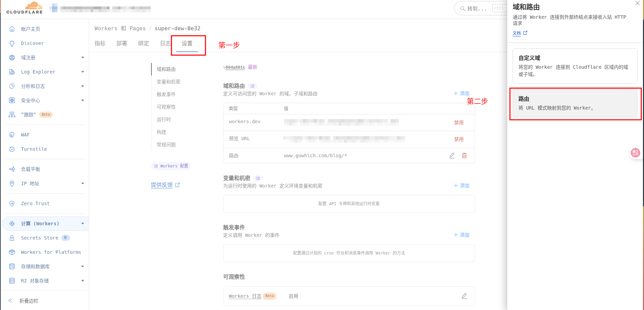
Task: Add a variable via 变量和机密 添加
Action: click(462, 185)
